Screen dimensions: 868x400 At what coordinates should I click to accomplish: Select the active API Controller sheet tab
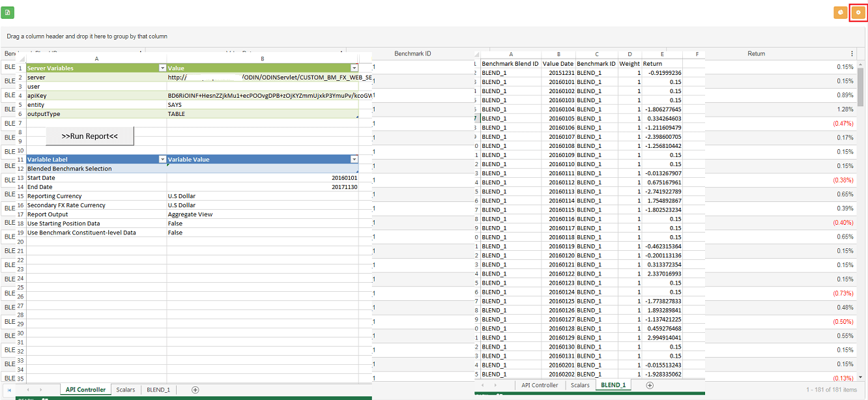[x=85, y=390]
